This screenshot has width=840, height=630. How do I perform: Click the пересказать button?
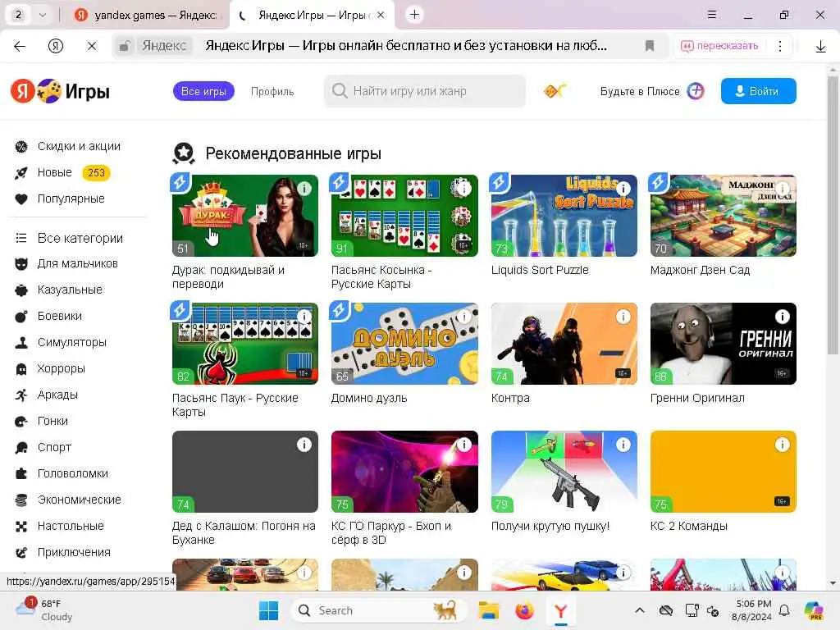click(719, 46)
